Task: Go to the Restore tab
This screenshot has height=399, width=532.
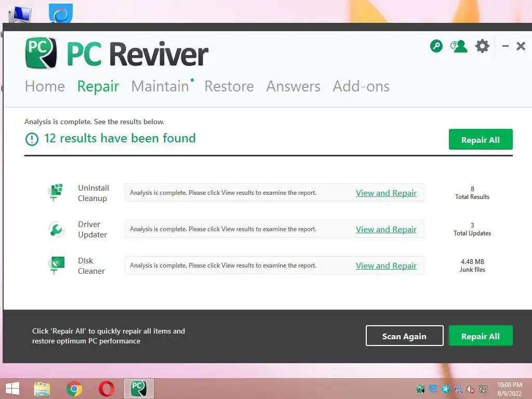Action: pyautogui.click(x=229, y=86)
